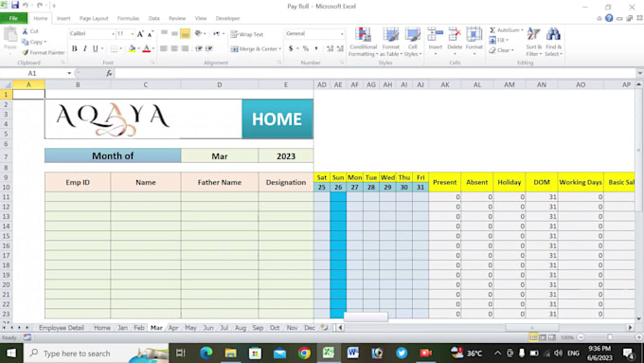This screenshot has width=644, height=363.
Task: Switch to the Employee Detail sheet tab
Action: click(x=62, y=328)
